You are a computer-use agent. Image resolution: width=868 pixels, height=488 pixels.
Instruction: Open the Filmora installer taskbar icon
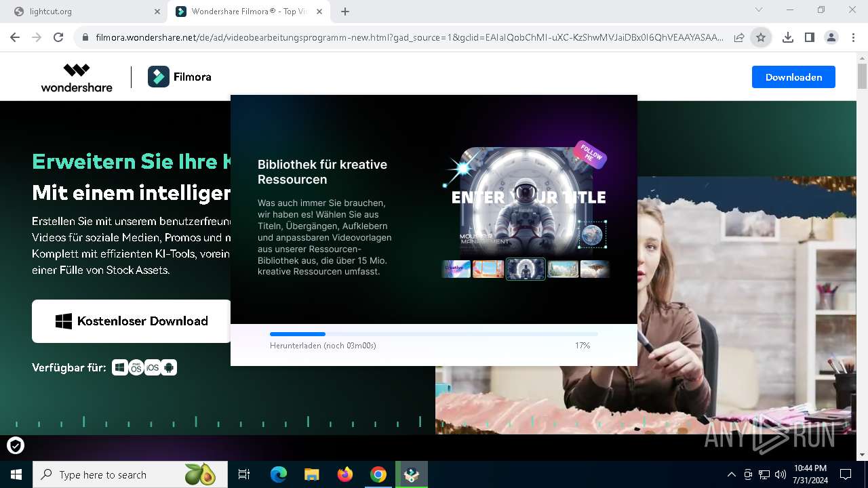click(412, 474)
